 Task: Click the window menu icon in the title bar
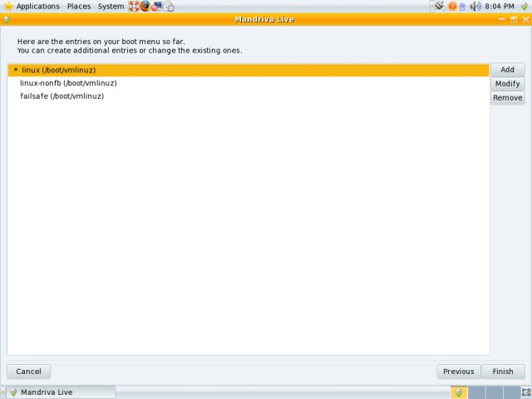pyautogui.click(x=6, y=20)
